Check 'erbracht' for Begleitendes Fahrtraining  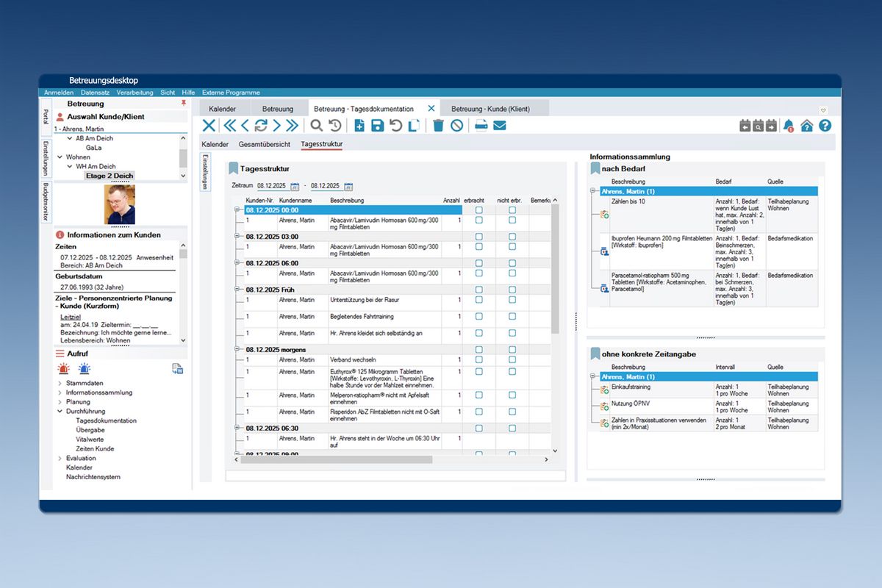pos(478,316)
